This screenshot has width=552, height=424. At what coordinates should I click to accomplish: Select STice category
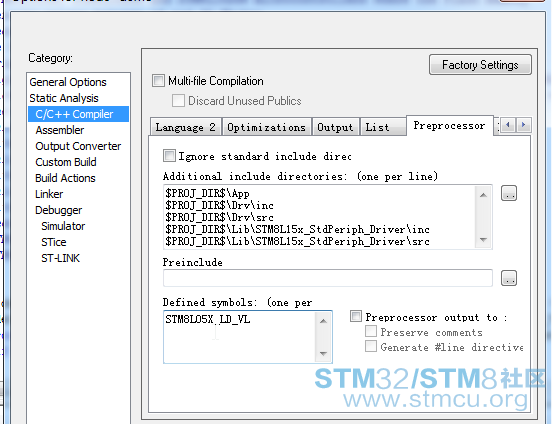[54, 242]
